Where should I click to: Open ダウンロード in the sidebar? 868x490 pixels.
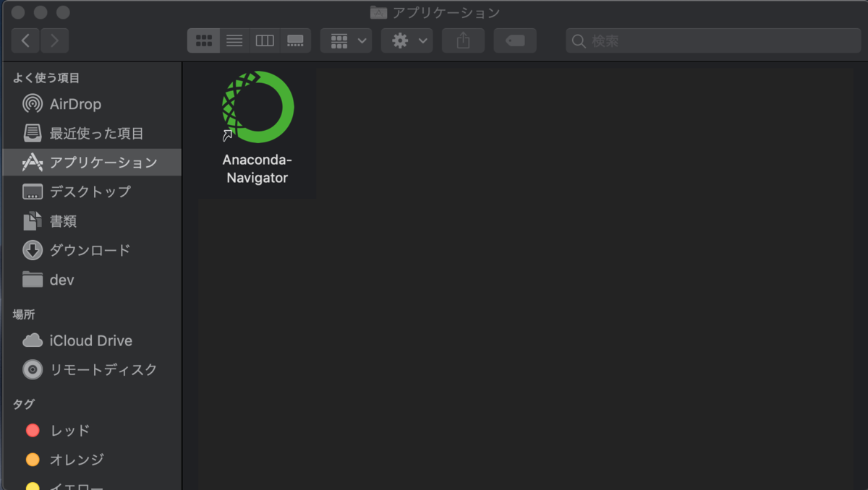[x=91, y=250]
